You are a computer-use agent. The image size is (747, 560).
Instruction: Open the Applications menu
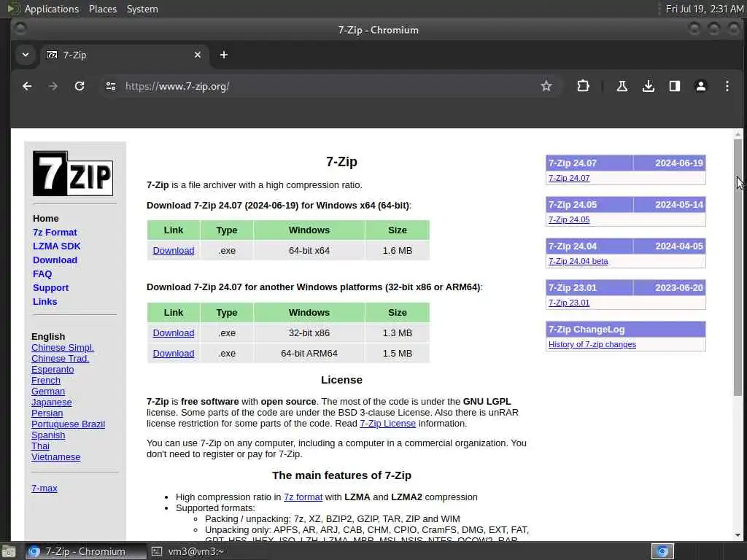[x=52, y=9]
